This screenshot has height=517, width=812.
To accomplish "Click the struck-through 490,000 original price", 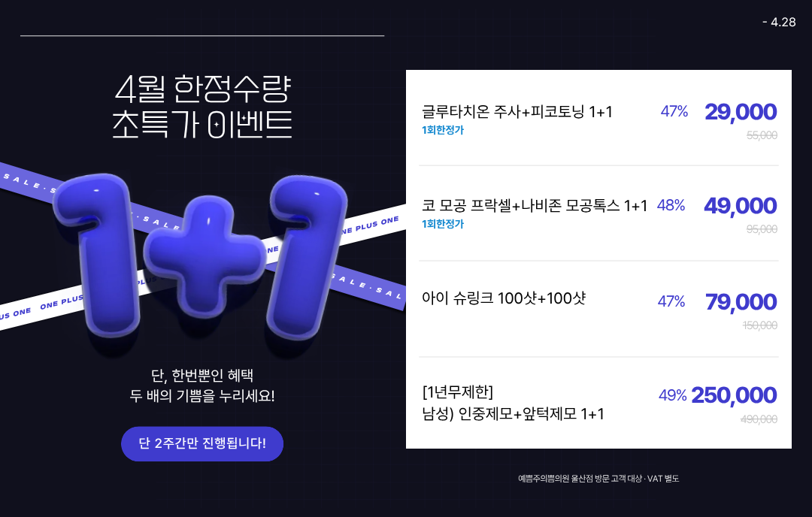I will click(x=759, y=419).
